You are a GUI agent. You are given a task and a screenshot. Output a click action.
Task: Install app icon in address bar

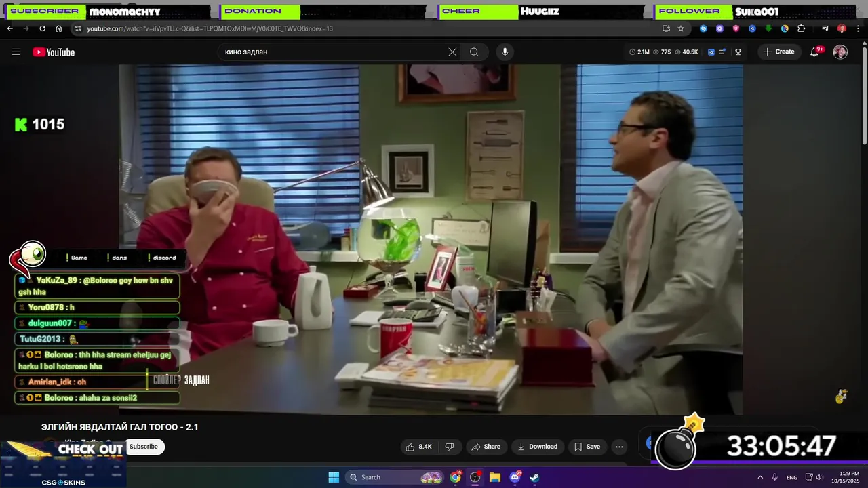pyautogui.click(x=666, y=28)
